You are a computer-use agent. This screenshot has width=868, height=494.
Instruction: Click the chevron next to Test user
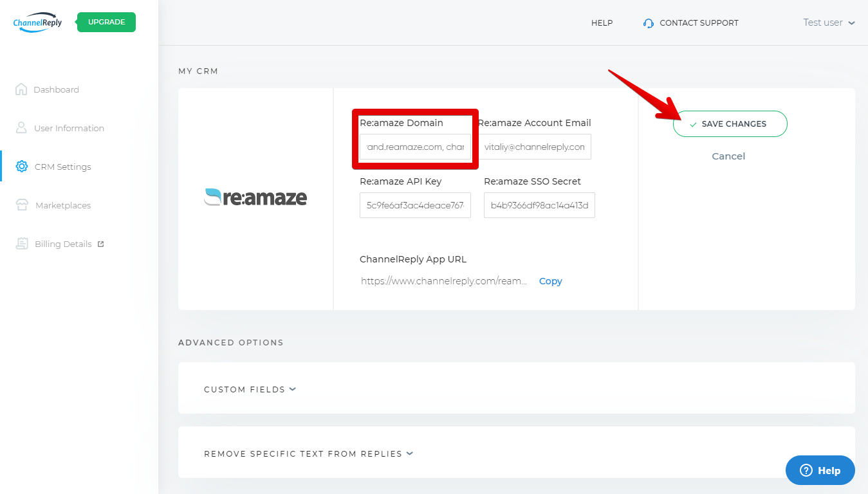(852, 23)
